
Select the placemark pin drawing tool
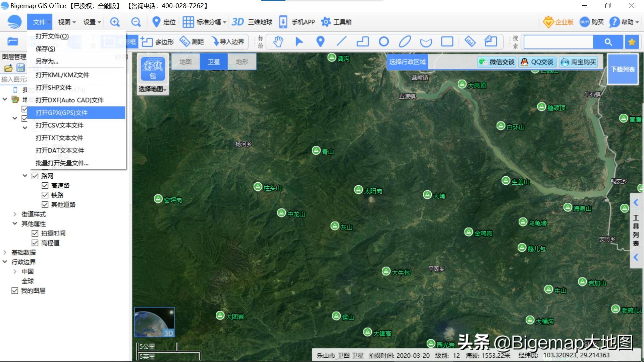(320, 42)
